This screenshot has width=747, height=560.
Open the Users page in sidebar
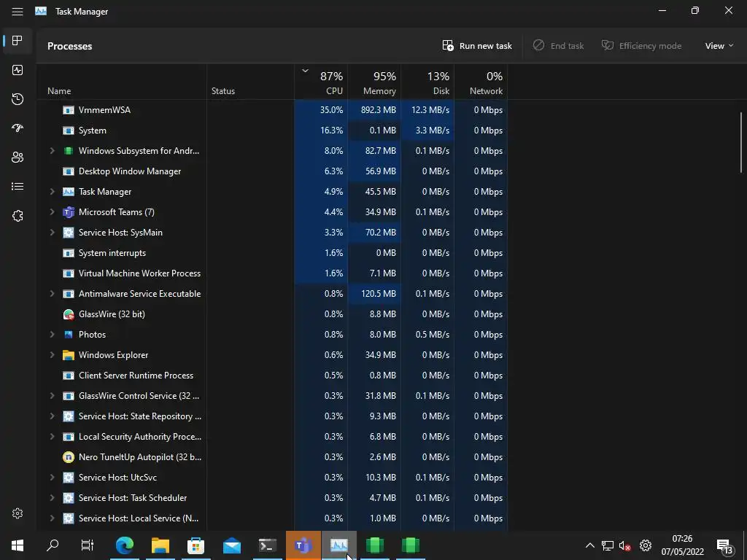(x=18, y=157)
